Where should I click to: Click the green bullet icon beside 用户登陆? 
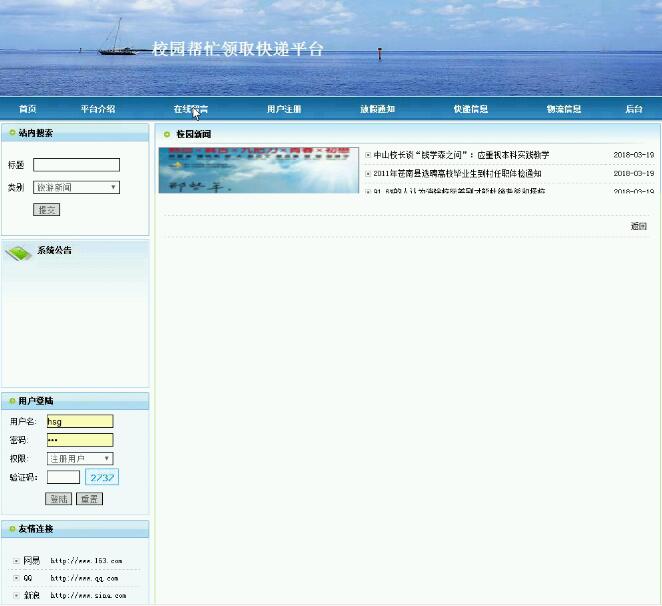[12, 401]
